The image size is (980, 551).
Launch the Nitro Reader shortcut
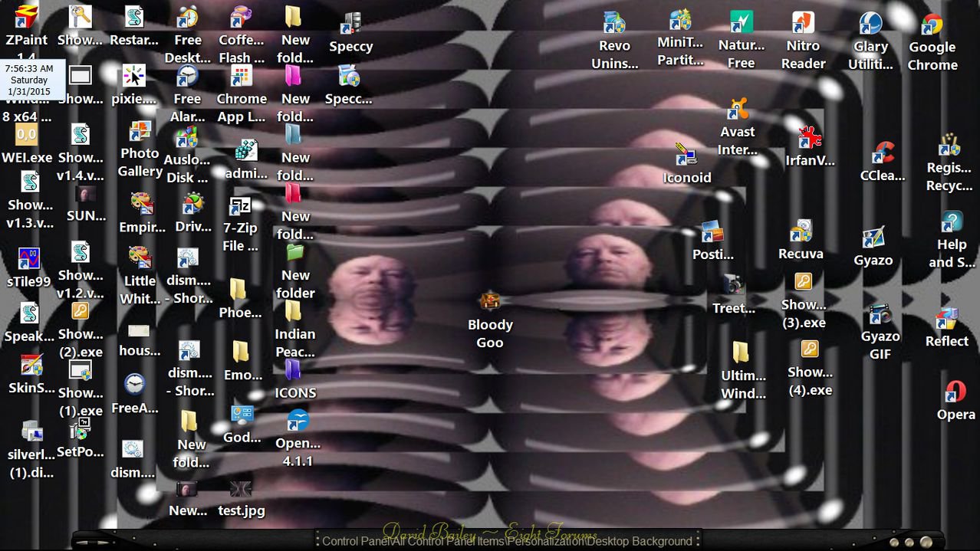point(803,24)
